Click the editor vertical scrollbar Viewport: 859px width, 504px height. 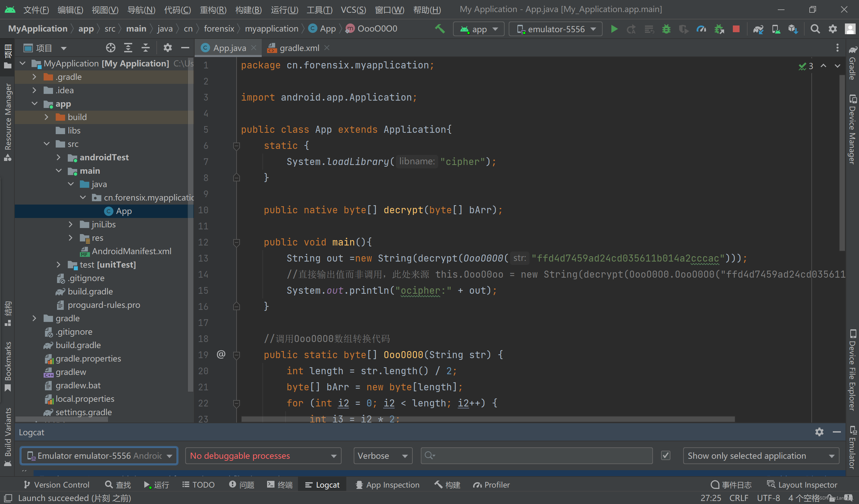point(842,163)
